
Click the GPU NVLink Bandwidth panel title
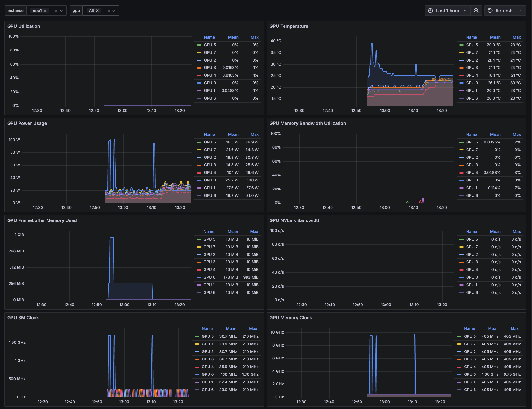point(295,220)
